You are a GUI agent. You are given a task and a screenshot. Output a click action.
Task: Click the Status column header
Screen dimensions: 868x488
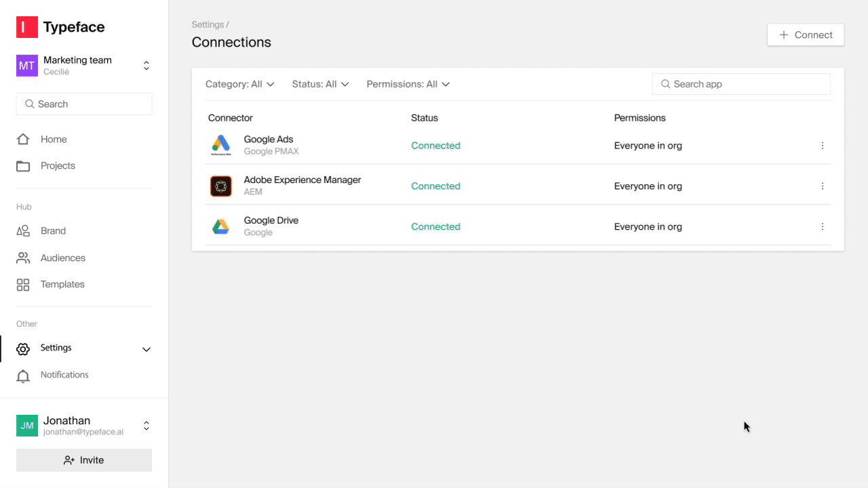coord(425,118)
